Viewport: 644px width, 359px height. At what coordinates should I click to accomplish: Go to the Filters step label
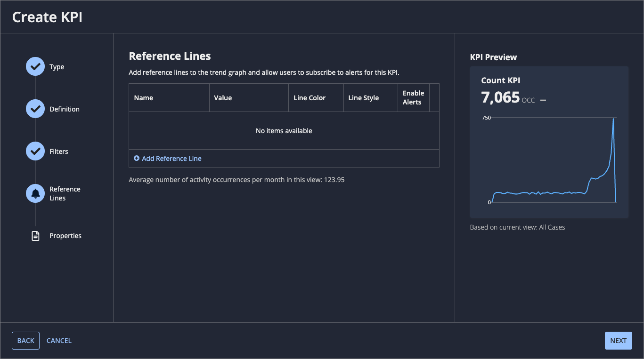click(x=59, y=152)
